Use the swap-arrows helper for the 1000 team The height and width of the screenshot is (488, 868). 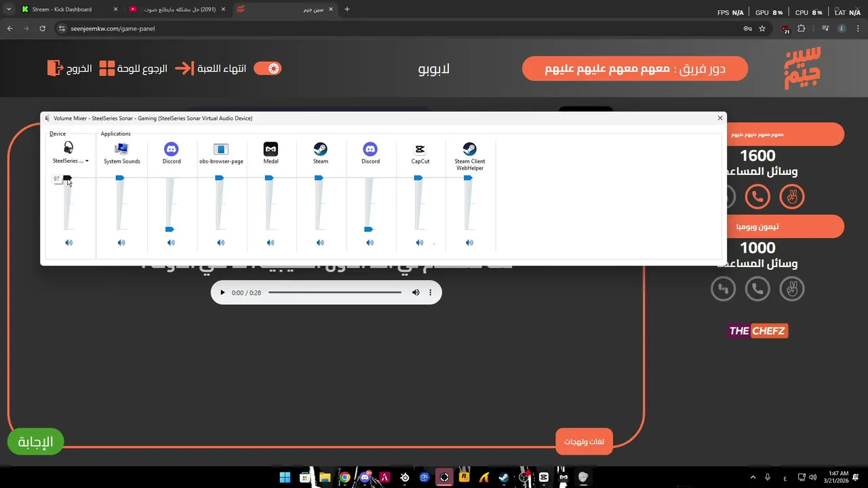[x=723, y=289]
